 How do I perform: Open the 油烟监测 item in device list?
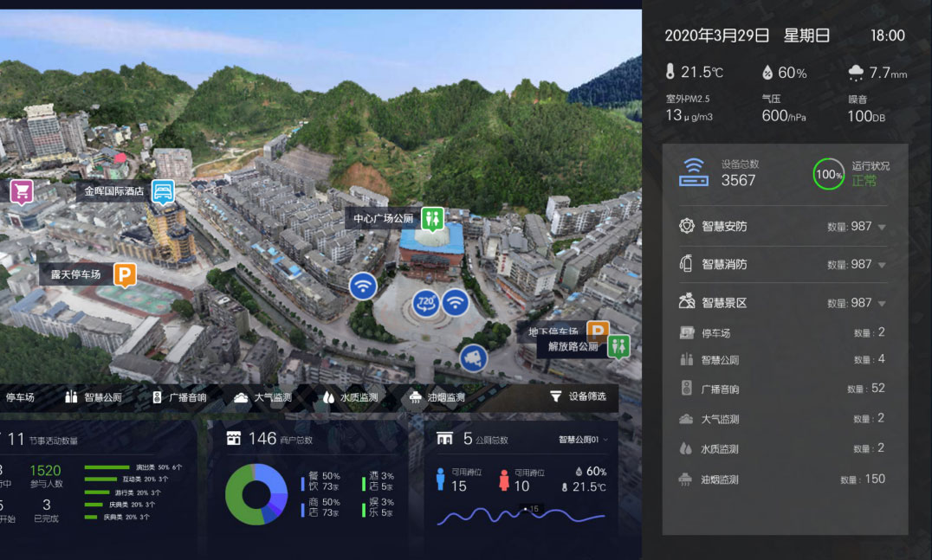tap(719, 480)
